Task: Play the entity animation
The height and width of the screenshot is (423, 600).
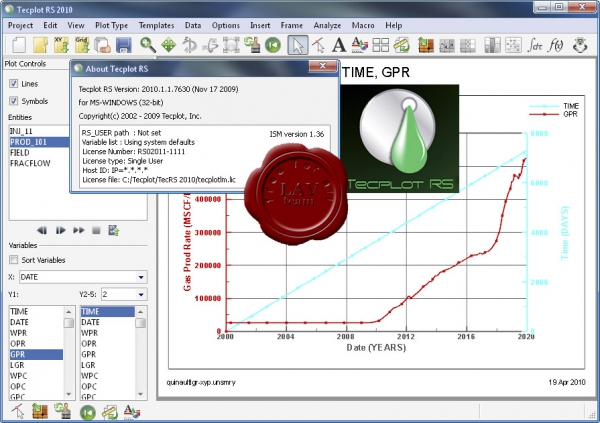Action: tap(60, 230)
